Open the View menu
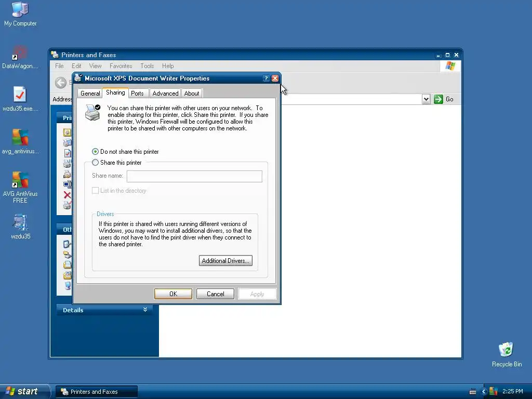This screenshot has height=399, width=532. point(96,66)
